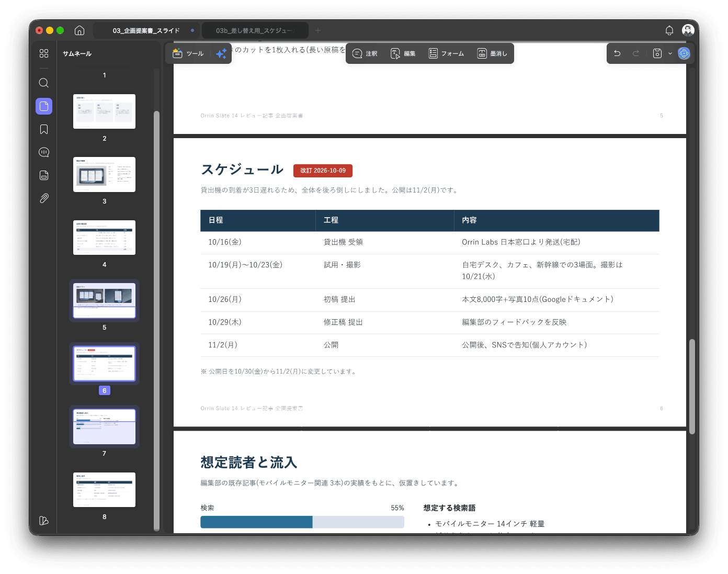Switch to 03_企画提案書_スライド tab

(x=146, y=30)
